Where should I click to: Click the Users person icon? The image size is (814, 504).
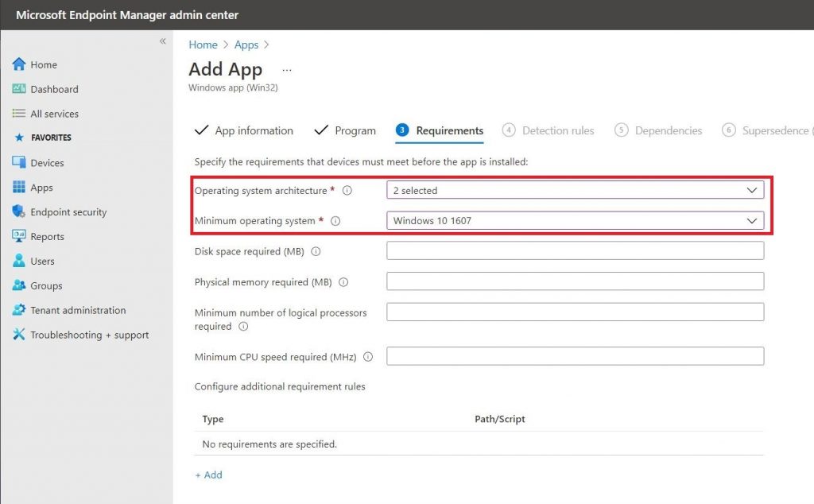[x=19, y=261]
